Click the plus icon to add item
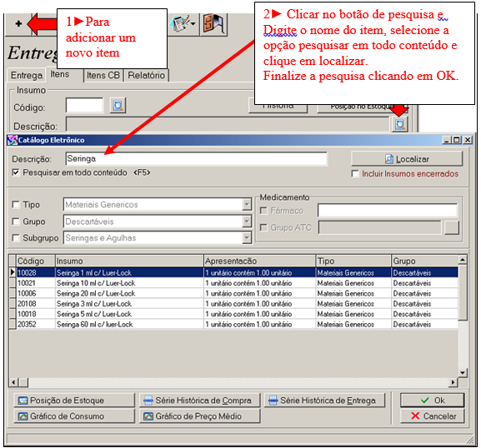 [x=18, y=23]
